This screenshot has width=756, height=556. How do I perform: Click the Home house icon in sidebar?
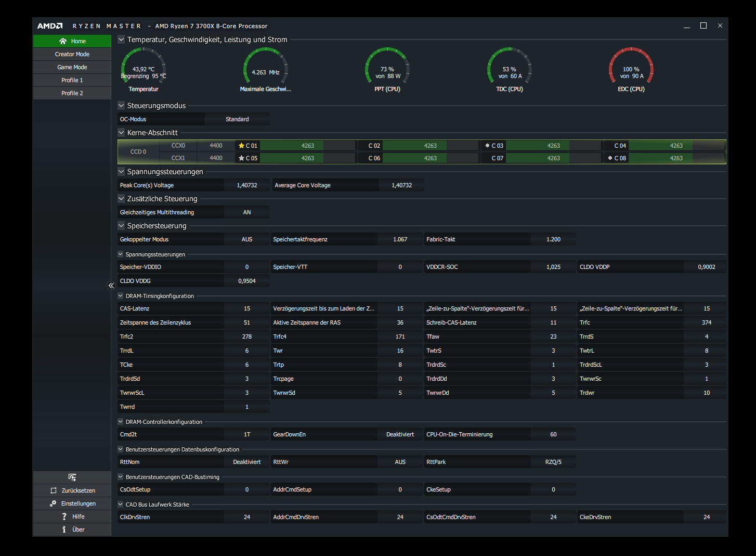click(63, 41)
